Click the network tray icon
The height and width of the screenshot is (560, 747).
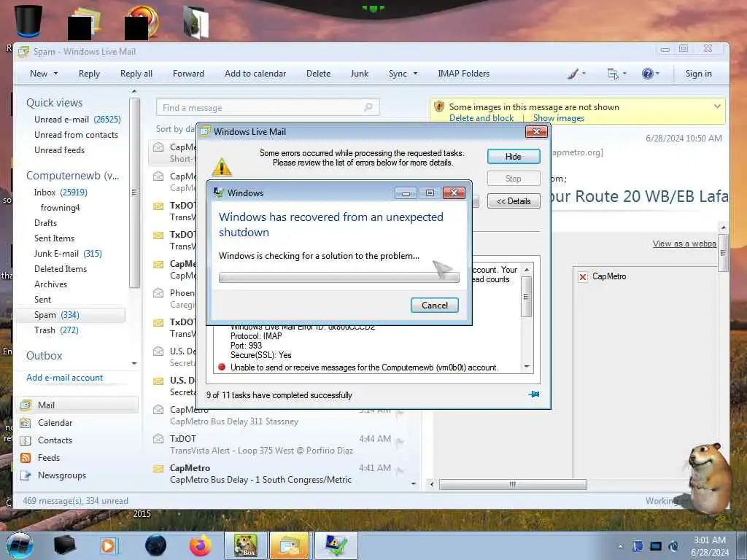tap(656, 546)
